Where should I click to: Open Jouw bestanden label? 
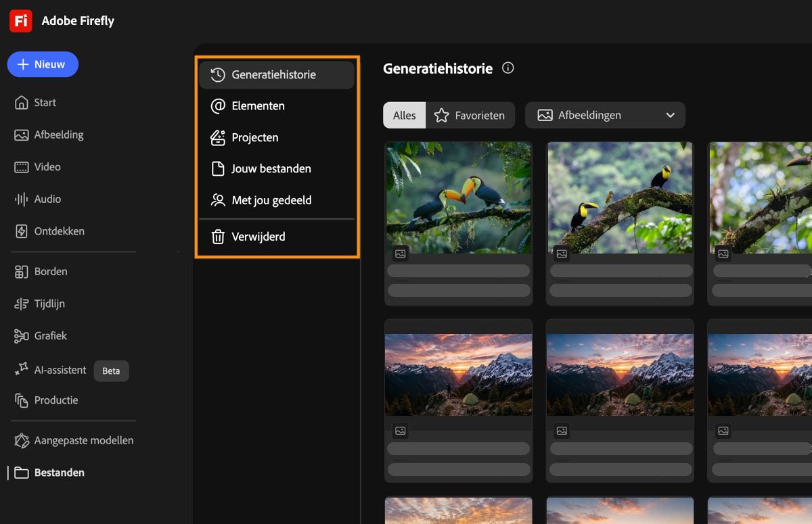[x=271, y=169]
